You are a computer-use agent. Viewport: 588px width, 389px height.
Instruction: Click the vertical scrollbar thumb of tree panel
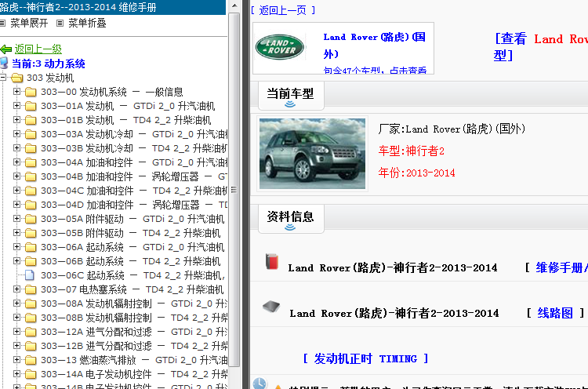pyautogui.click(x=234, y=190)
